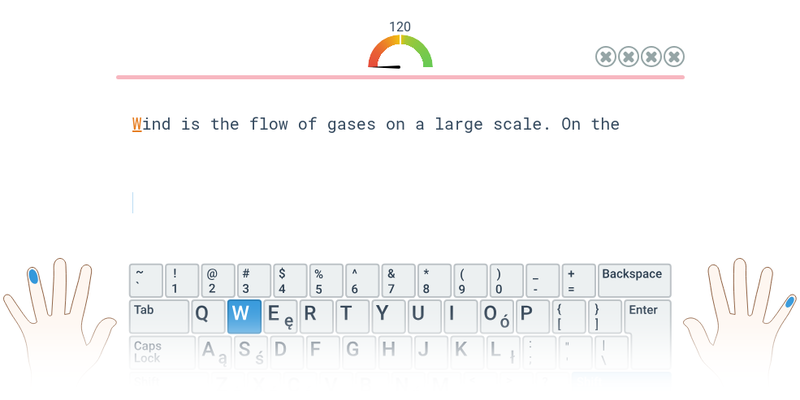Click the third error X icon

pyautogui.click(x=651, y=57)
